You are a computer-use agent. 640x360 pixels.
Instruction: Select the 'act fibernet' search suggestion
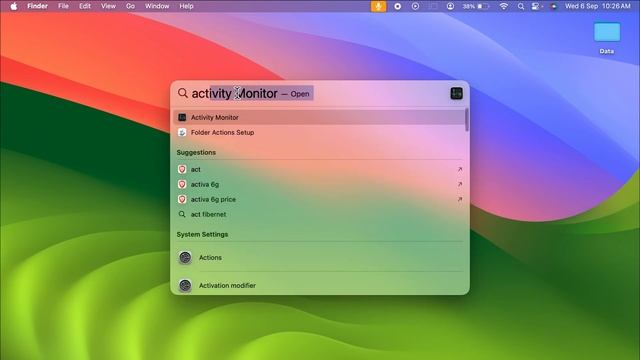coord(319,214)
